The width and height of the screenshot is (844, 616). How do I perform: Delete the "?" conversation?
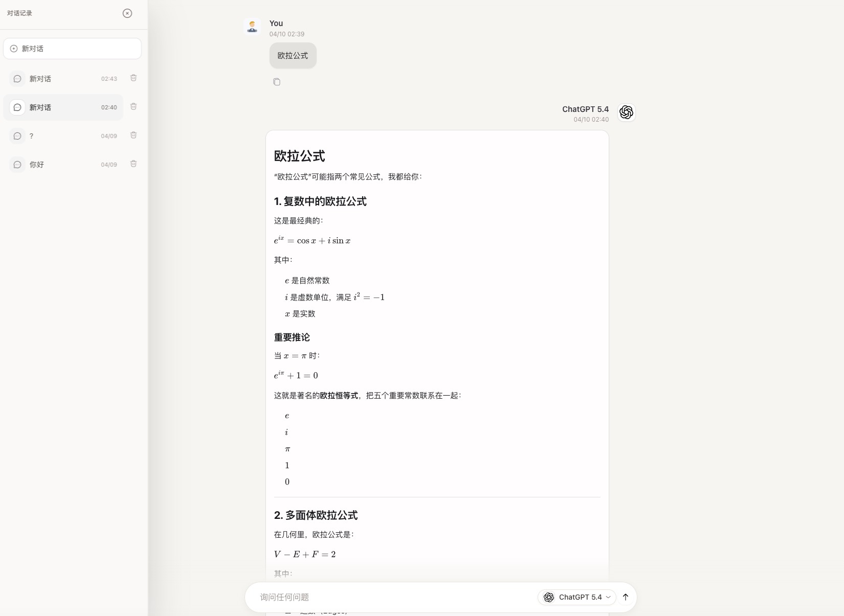[x=134, y=135]
